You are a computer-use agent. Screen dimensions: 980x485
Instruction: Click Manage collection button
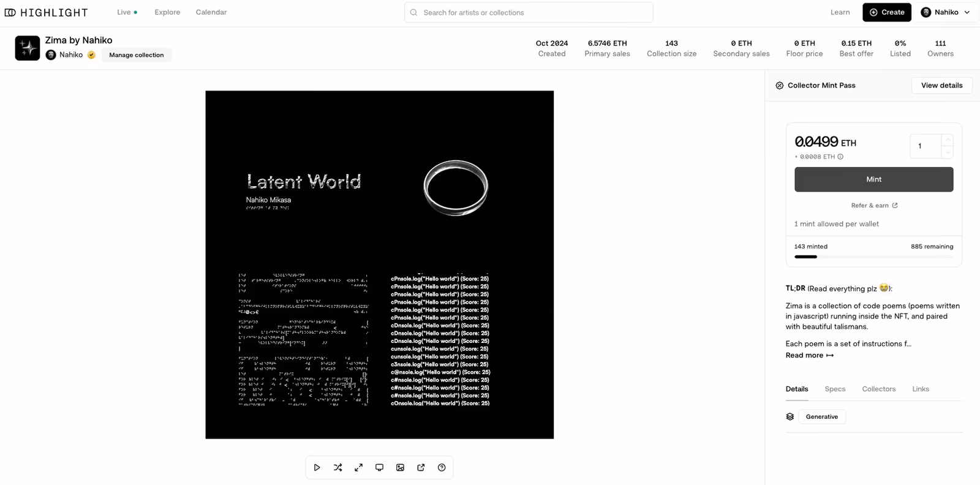tap(137, 55)
